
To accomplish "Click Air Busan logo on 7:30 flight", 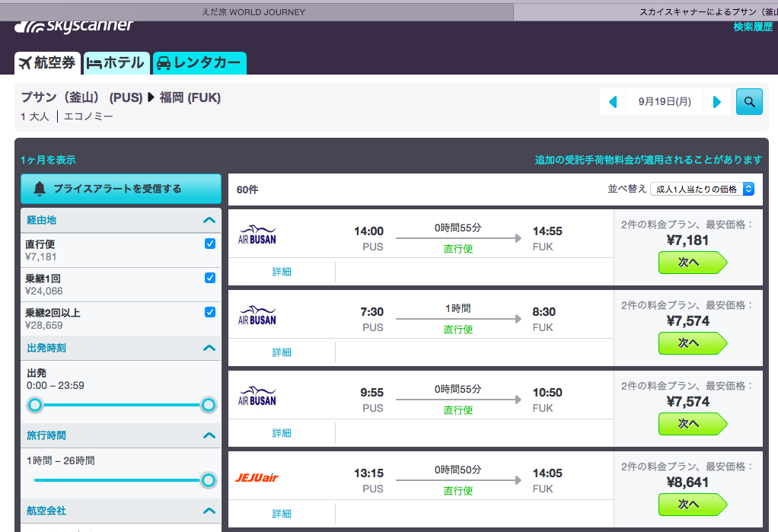I will tap(257, 315).
